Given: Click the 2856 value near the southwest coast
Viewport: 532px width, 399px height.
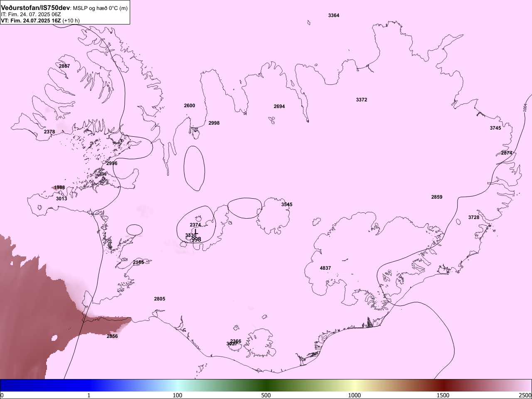Looking at the screenshot, I should coord(112,336).
